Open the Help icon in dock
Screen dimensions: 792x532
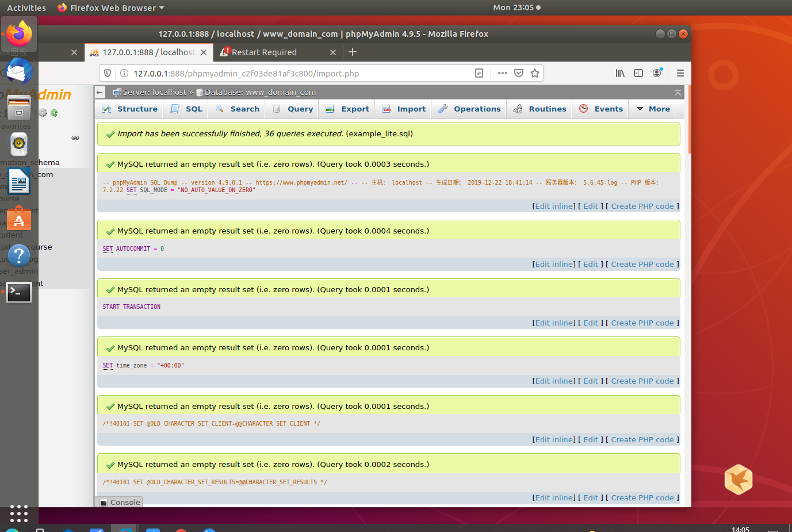click(19, 255)
